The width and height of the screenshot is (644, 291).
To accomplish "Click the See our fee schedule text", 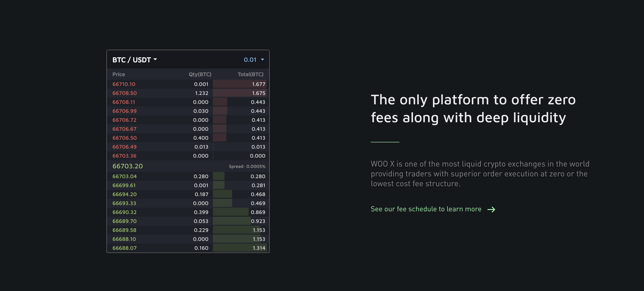I will [426, 209].
